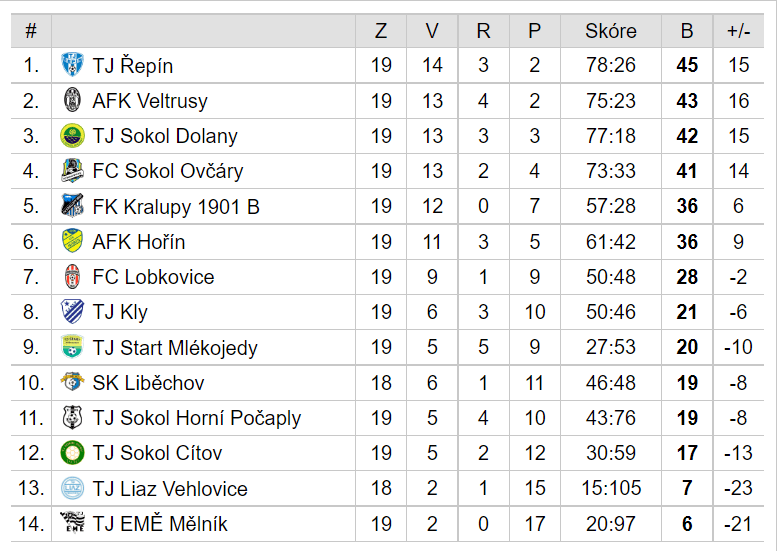
Task: Sort by the B points column header
Action: 687,31
